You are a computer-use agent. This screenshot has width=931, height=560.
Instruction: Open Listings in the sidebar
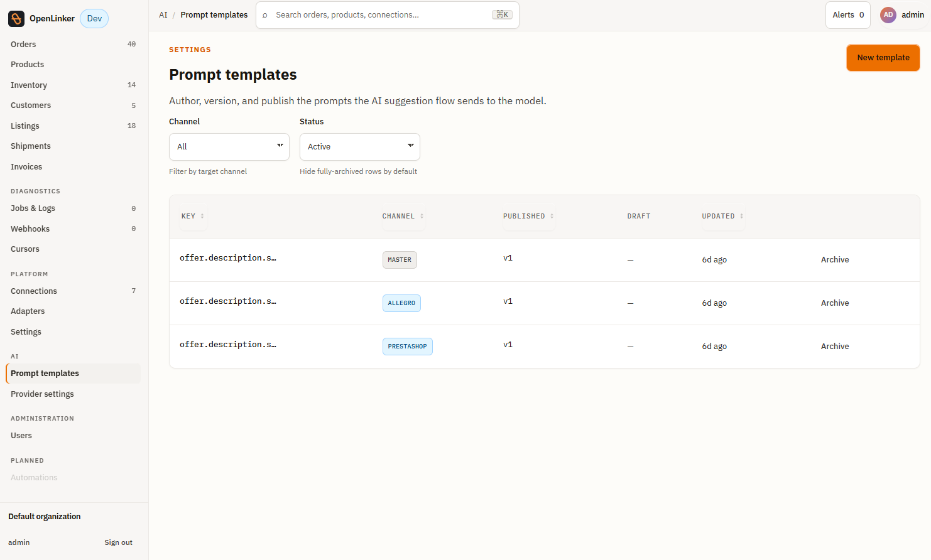[x=73, y=126]
